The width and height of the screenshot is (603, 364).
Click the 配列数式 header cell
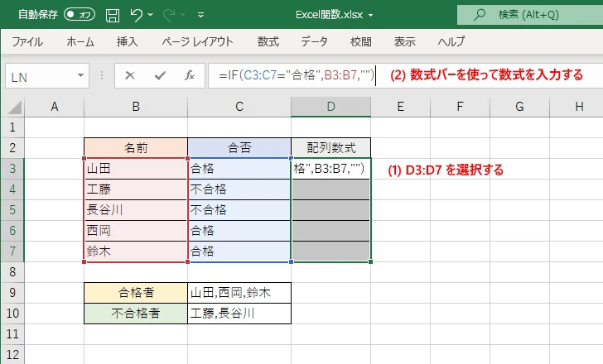(330, 148)
